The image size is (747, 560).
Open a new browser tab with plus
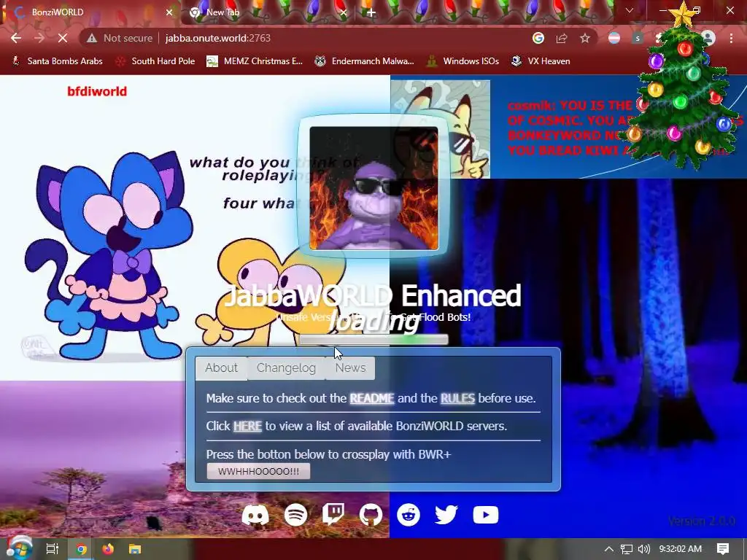(x=371, y=12)
